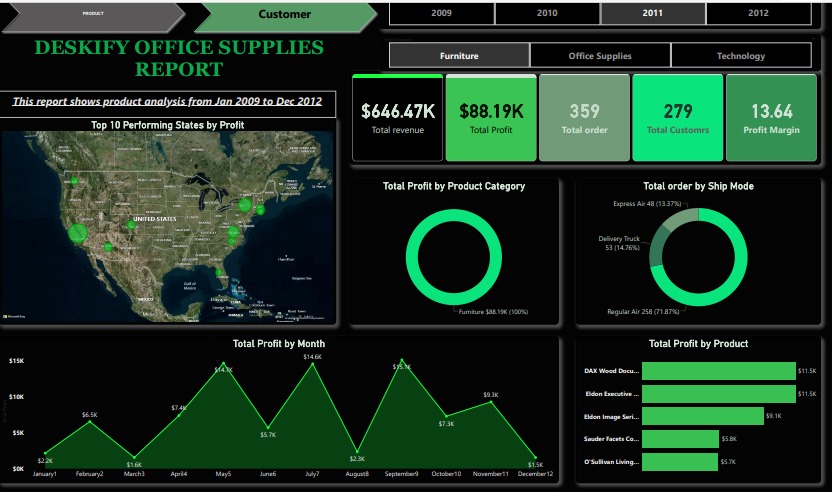Choose the Office Supplies category slicer

[x=600, y=56]
